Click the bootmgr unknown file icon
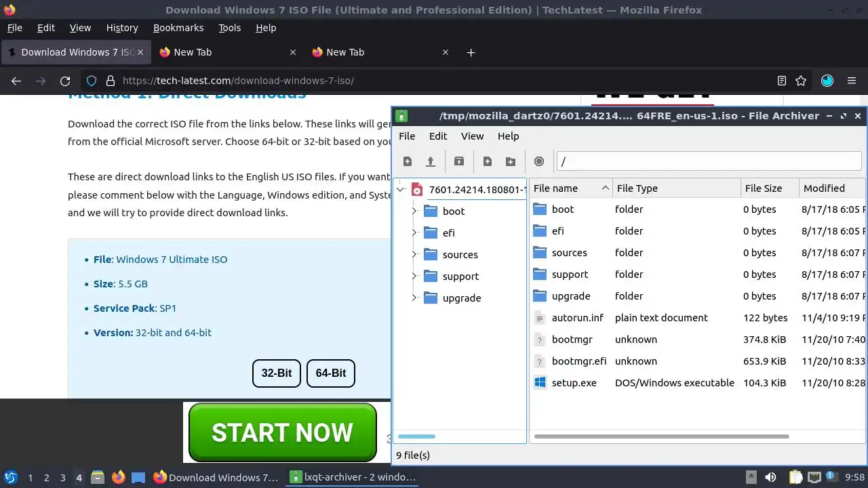This screenshot has width=868, height=488. [x=540, y=340]
